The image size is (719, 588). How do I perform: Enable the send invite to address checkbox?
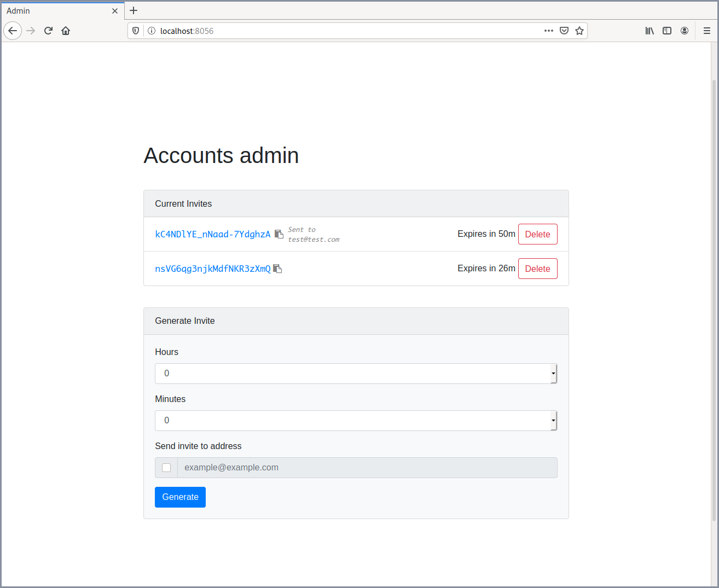coord(166,468)
